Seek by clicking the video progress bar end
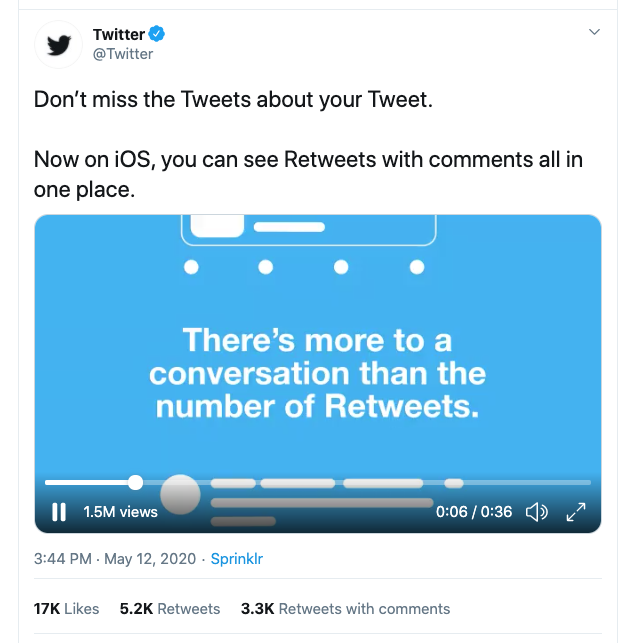The width and height of the screenshot is (633, 643). [x=588, y=482]
